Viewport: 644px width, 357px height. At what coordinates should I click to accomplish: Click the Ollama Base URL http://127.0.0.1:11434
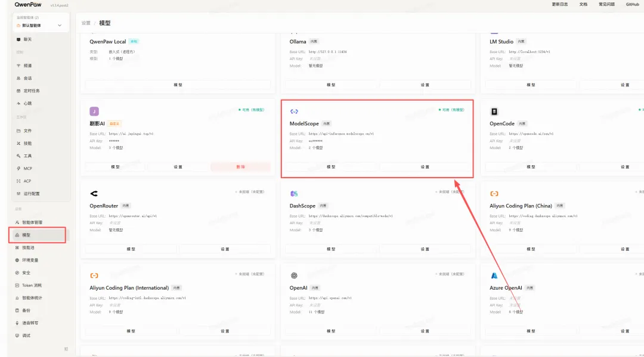click(328, 52)
